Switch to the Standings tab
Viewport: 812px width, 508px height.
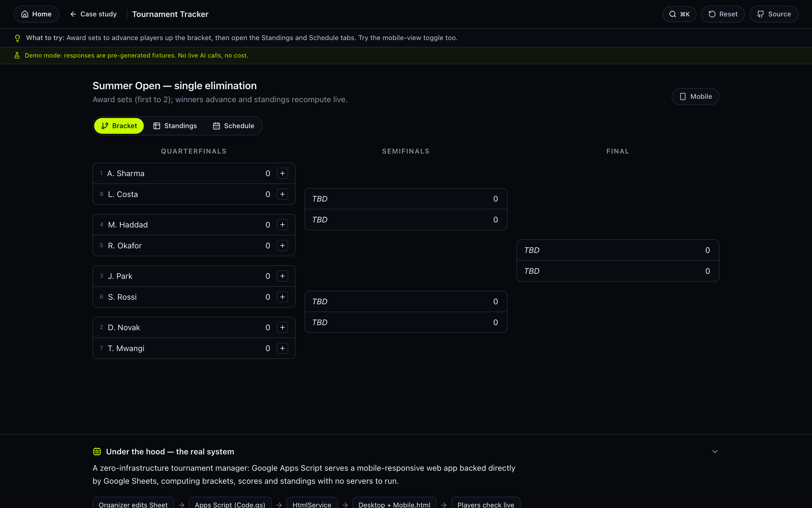[175, 126]
